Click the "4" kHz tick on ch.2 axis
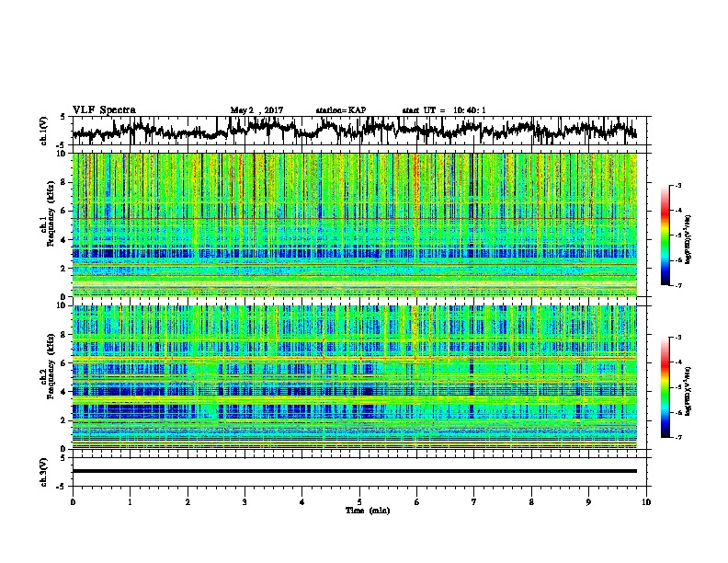 click(63, 392)
